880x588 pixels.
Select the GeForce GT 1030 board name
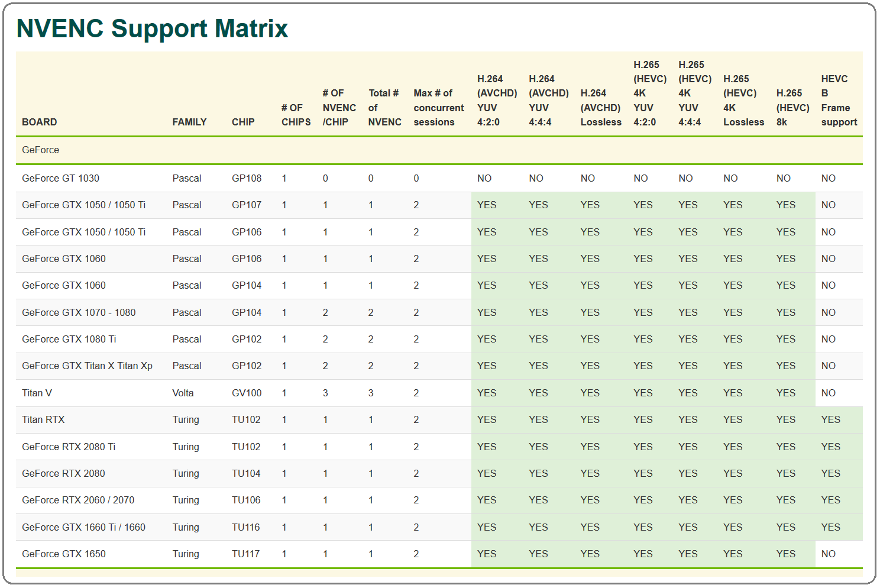click(x=60, y=178)
